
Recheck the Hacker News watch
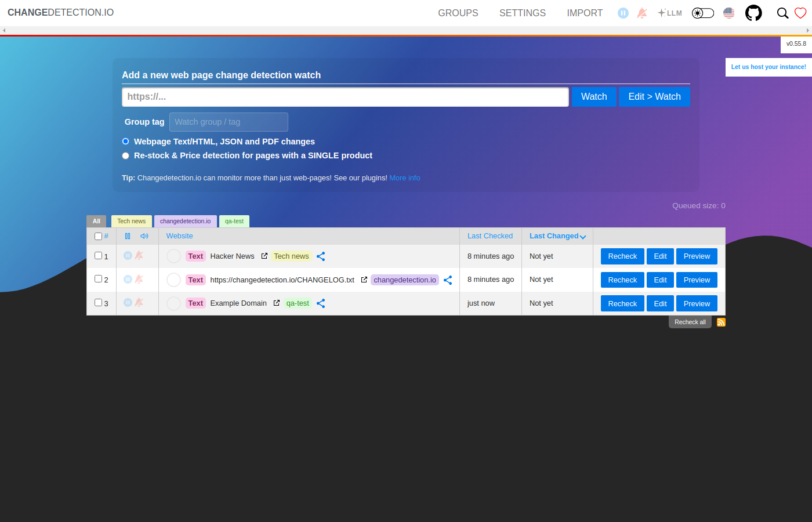622,256
